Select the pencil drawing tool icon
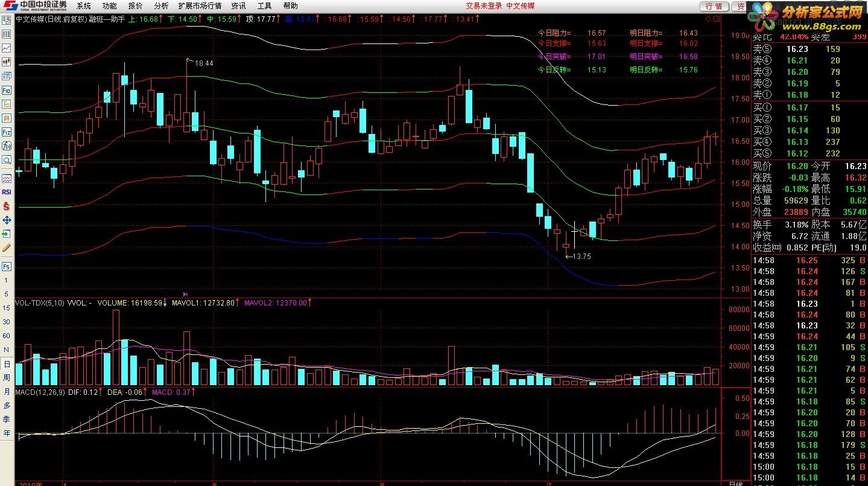Image resolution: width=868 pixels, height=486 pixels. 7,248
